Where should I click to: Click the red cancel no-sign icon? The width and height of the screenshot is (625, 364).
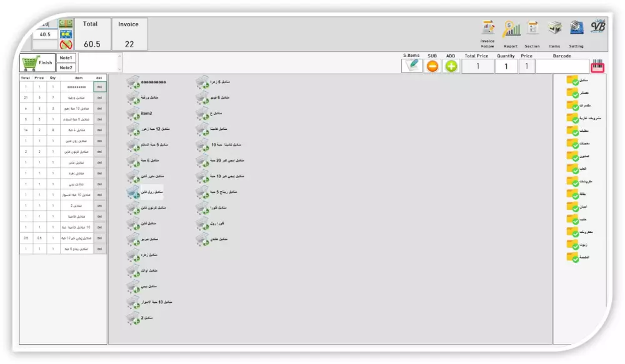click(x=66, y=44)
